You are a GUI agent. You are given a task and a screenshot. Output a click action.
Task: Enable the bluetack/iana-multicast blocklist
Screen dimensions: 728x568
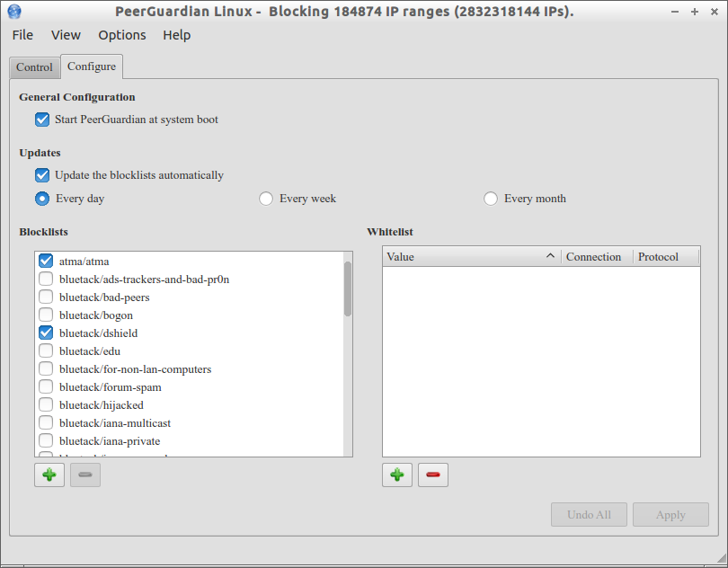[x=46, y=422]
